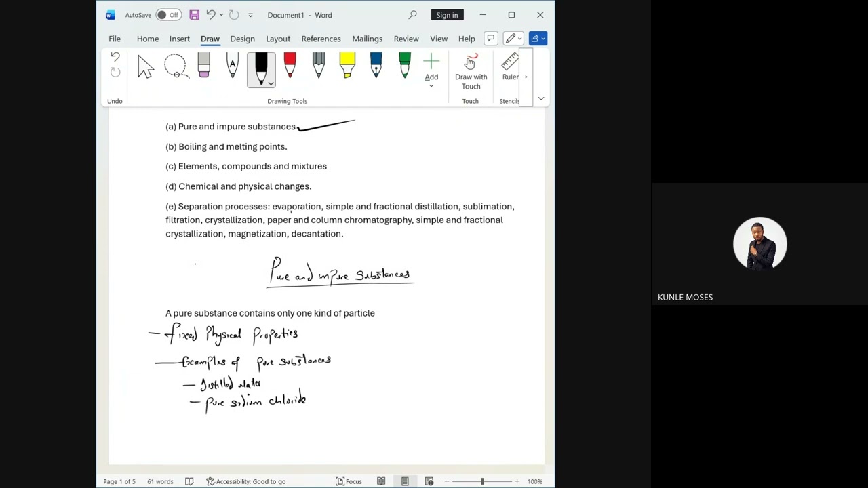
Task: Click the ribbon Redo icon
Action: point(115,73)
